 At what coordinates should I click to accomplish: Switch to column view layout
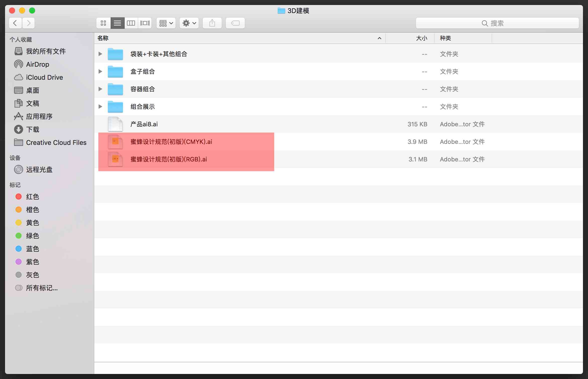point(131,23)
